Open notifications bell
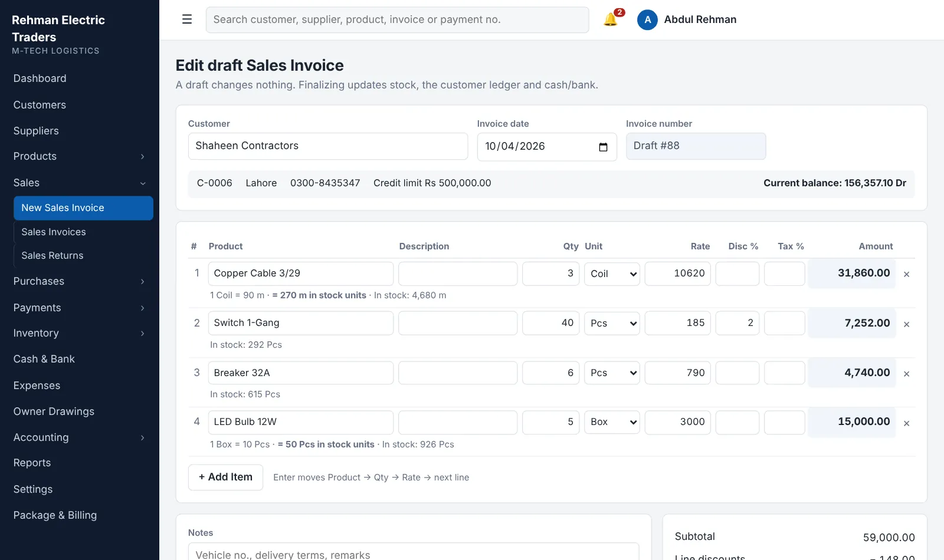944x560 pixels. click(x=611, y=19)
